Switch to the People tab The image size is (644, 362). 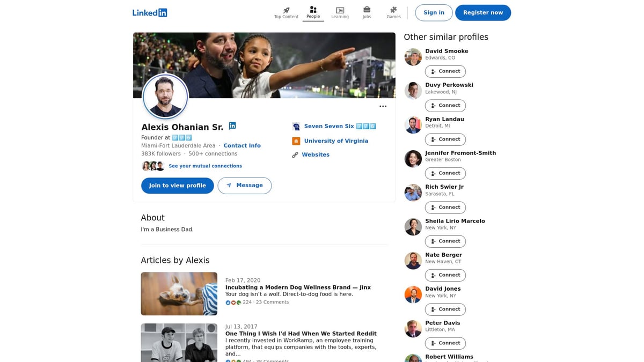(x=313, y=9)
